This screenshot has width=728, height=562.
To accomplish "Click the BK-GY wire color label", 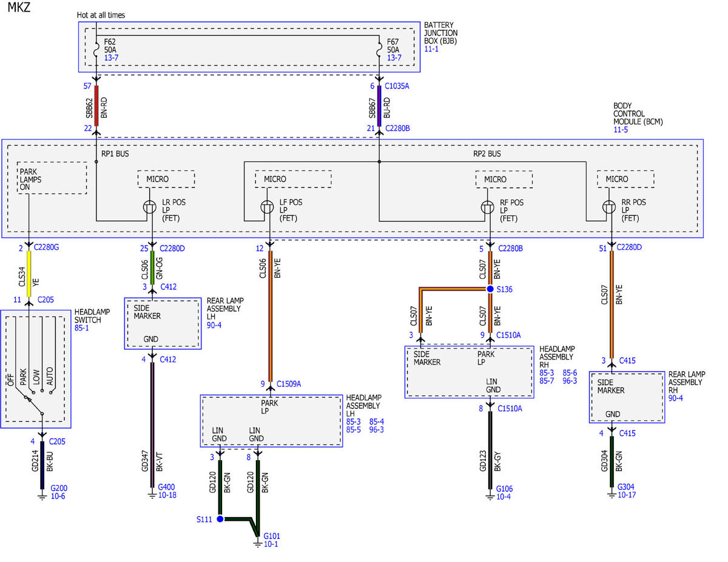I will pyautogui.click(x=497, y=461).
